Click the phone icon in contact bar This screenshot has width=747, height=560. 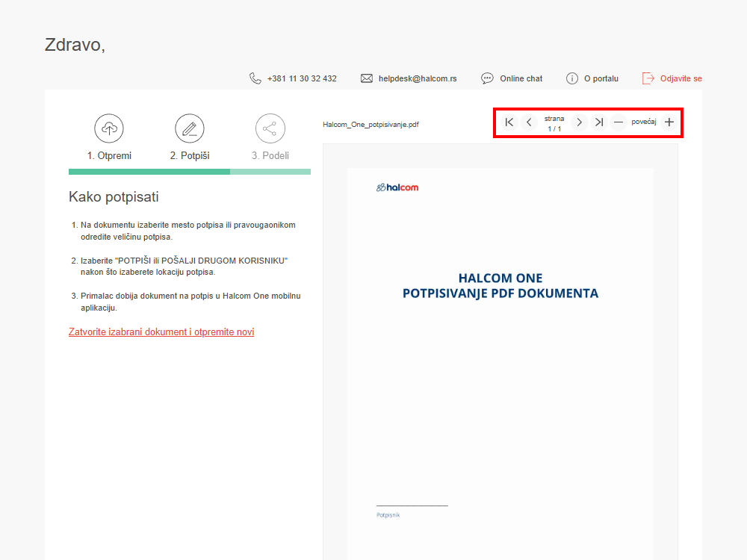255,78
